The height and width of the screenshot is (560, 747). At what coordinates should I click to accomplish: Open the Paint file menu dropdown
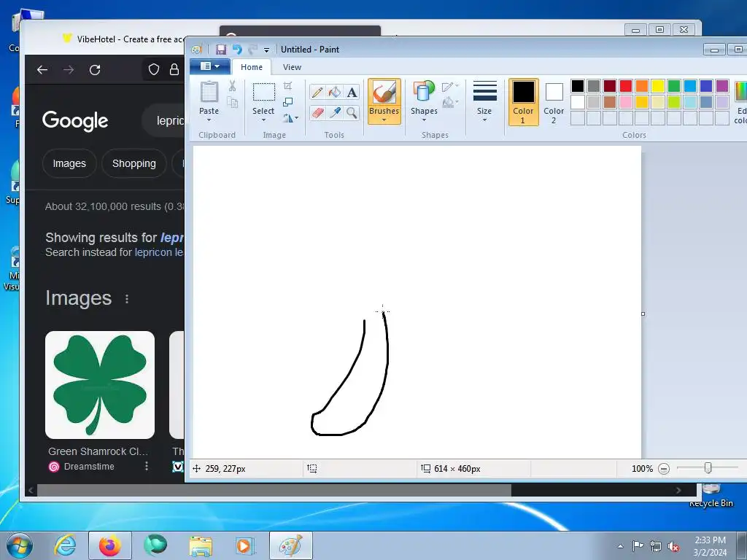tap(209, 66)
